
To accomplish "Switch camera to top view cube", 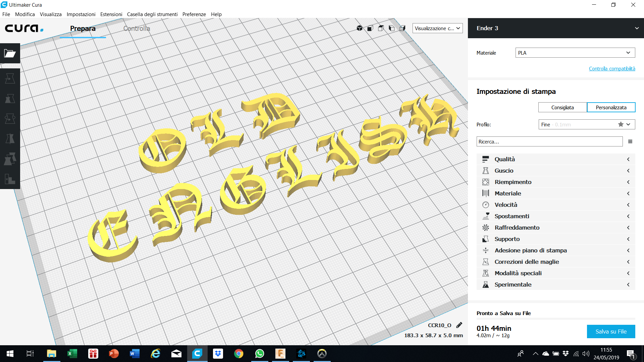I will tap(381, 28).
